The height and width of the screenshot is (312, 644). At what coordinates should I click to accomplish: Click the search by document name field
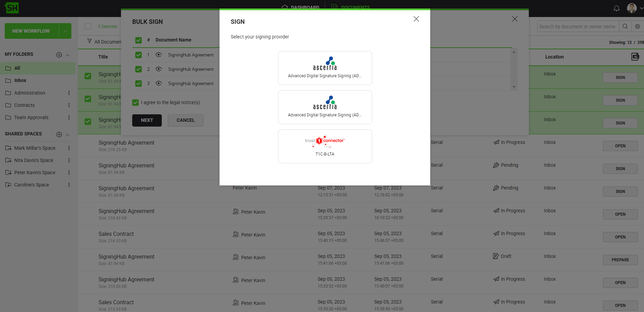pyautogui.click(x=577, y=27)
